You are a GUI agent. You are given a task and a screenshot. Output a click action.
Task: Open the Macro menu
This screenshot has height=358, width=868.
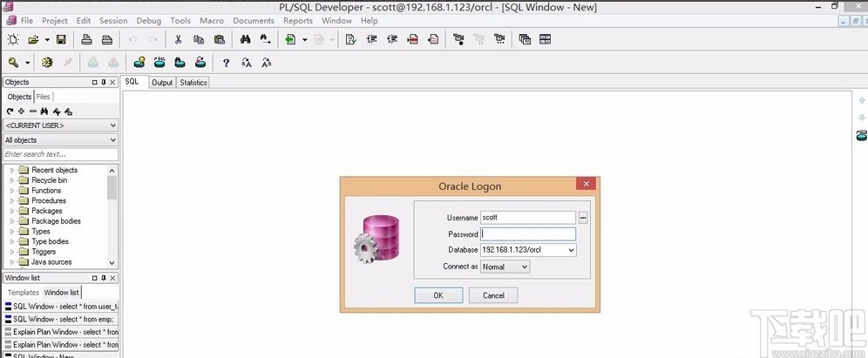212,21
